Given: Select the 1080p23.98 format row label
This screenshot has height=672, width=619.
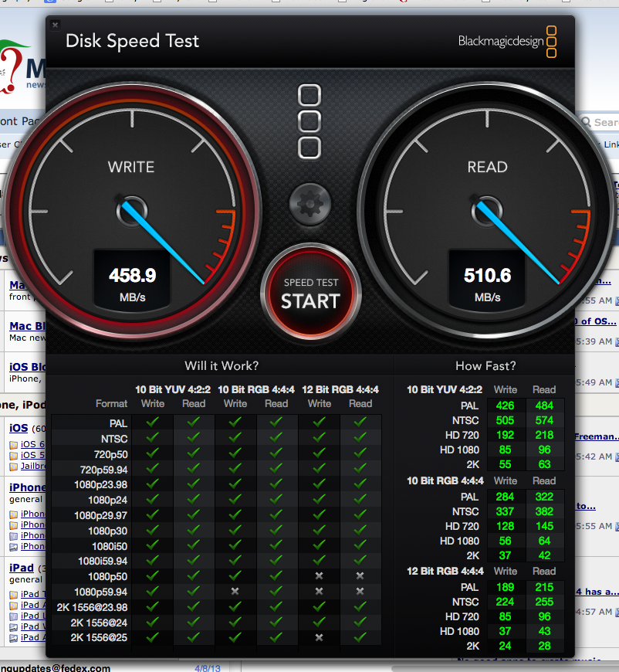Looking at the screenshot, I should [100, 485].
